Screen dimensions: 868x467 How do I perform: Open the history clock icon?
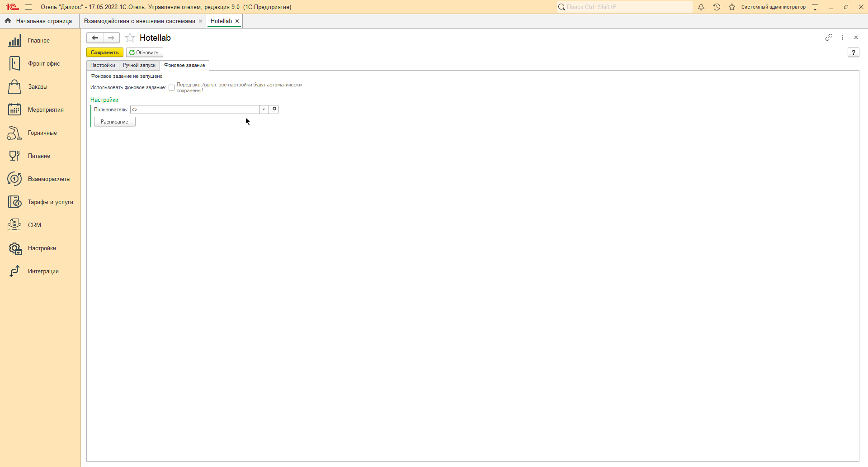tap(717, 7)
